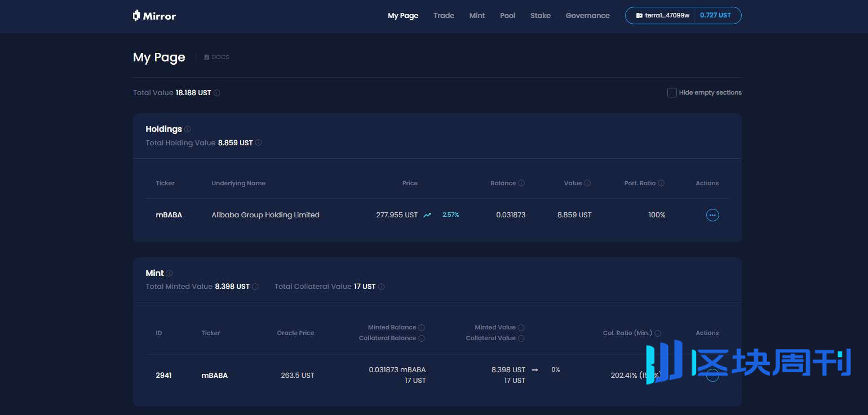This screenshot has height=415, width=868.
Task: Click mBABA ticker in Holdings table
Action: (169, 215)
